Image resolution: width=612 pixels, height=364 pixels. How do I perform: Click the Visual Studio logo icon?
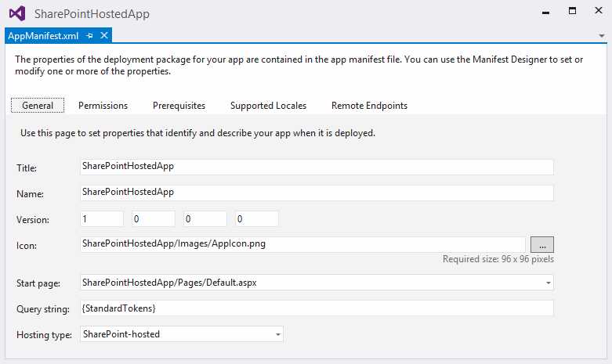tap(17, 13)
